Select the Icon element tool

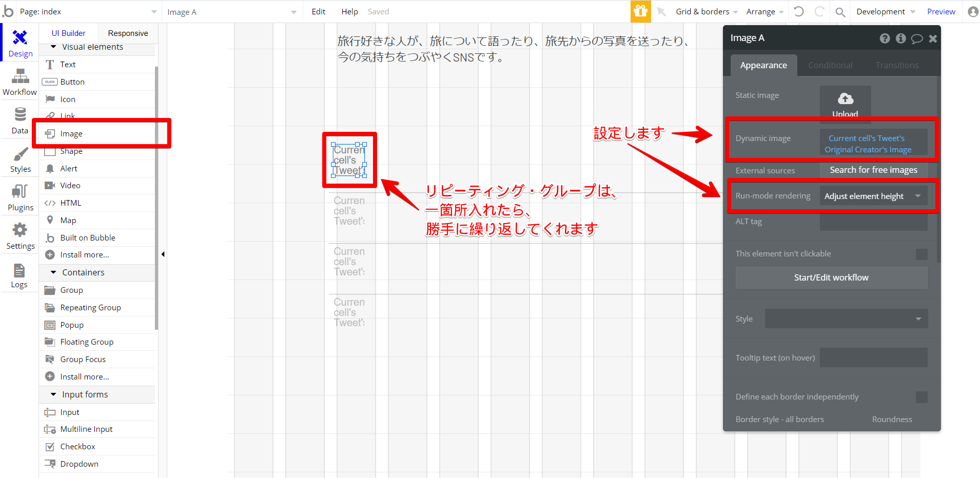[x=97, y=99]
